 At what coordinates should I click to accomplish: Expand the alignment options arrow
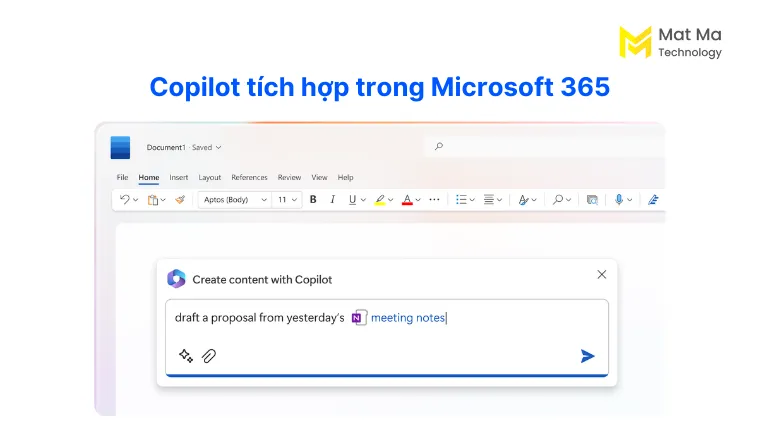click(499, 200)
